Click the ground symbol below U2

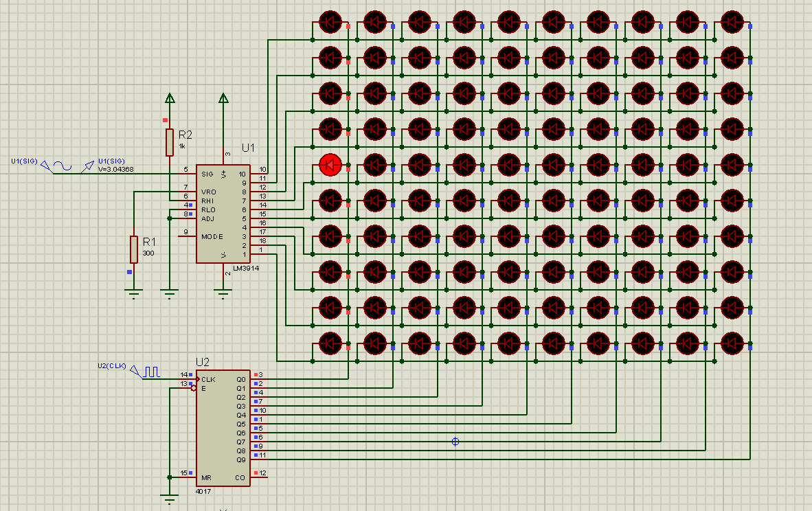pyautogui.click(x=170, y=499)
